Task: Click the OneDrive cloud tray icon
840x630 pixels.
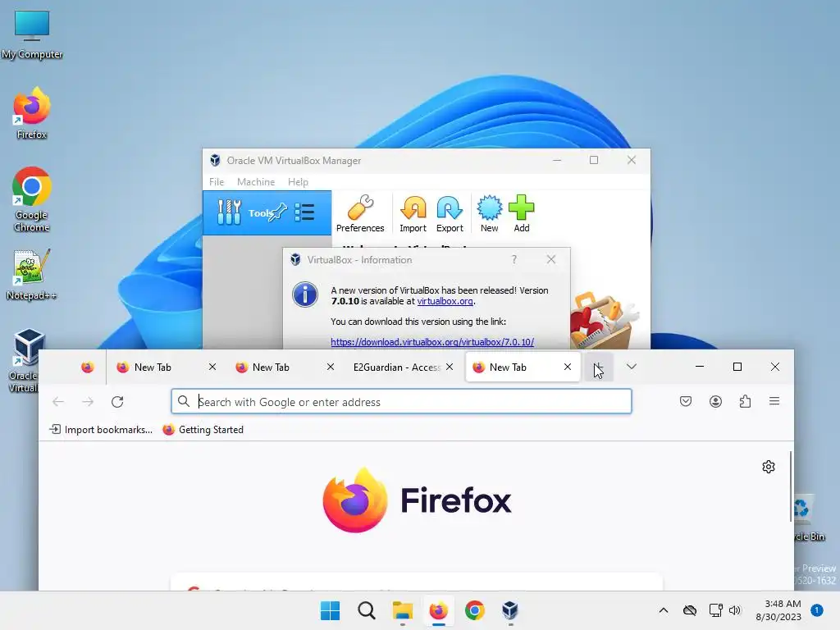Action: pyautogui.click(x=690, y=610)
